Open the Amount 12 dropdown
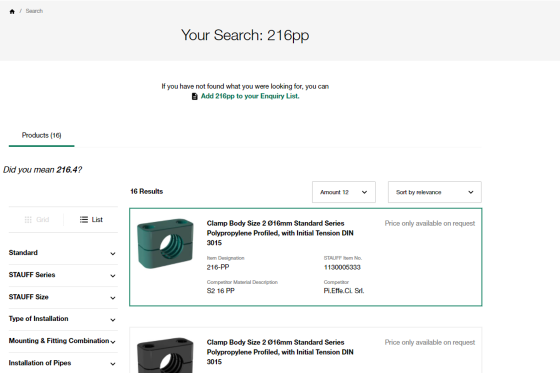This screenshot has width=560, height=373. click(x=344, y=192)
